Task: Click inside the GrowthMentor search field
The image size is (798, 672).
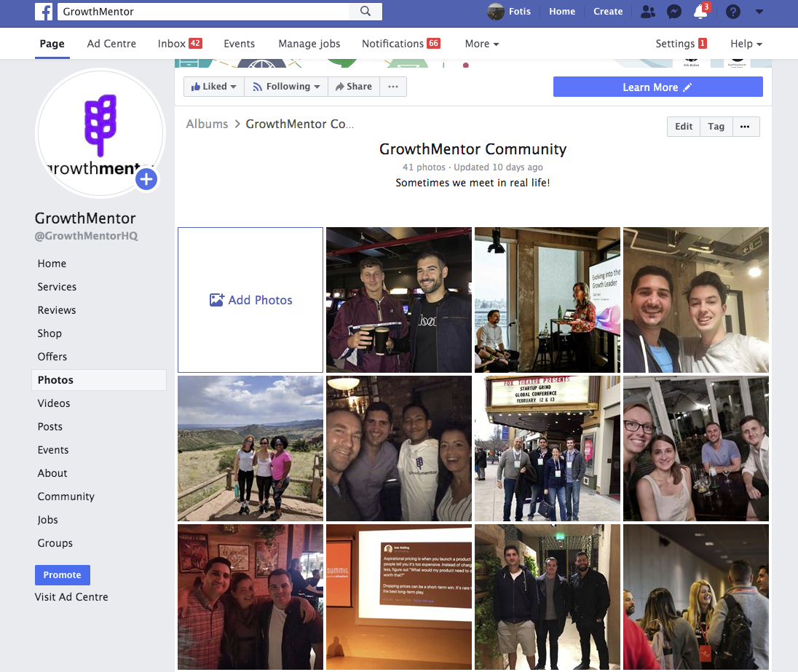Action: tap(204, 11)
